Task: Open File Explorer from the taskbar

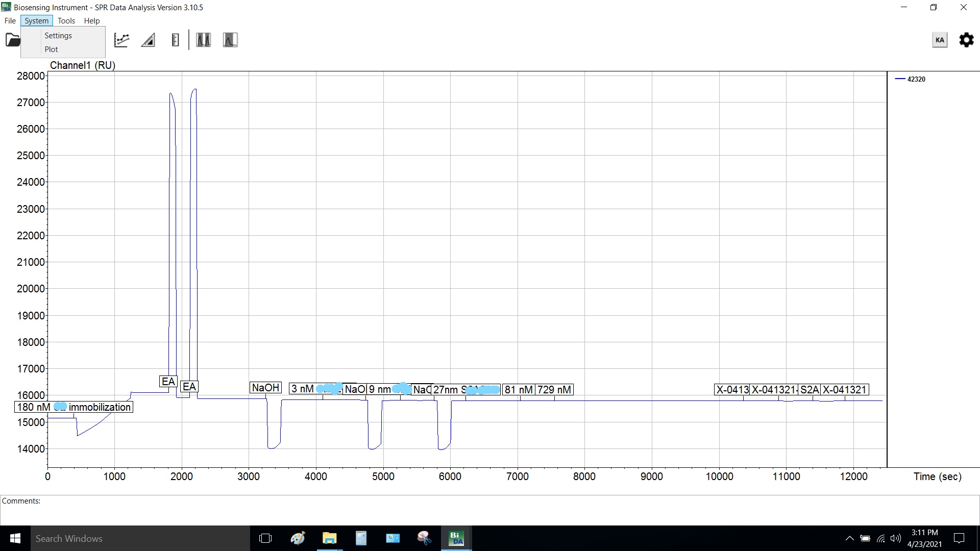Action: point(330,538)
